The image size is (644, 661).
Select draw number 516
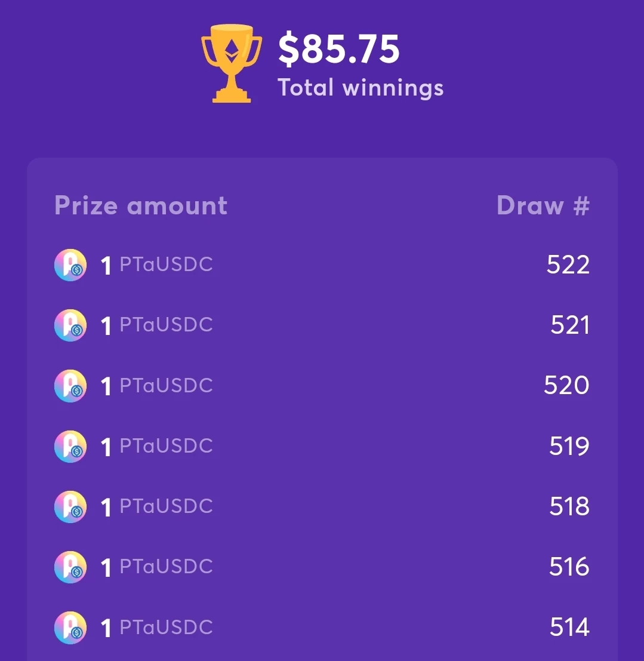pyautogui.click(x=569, y=567)
